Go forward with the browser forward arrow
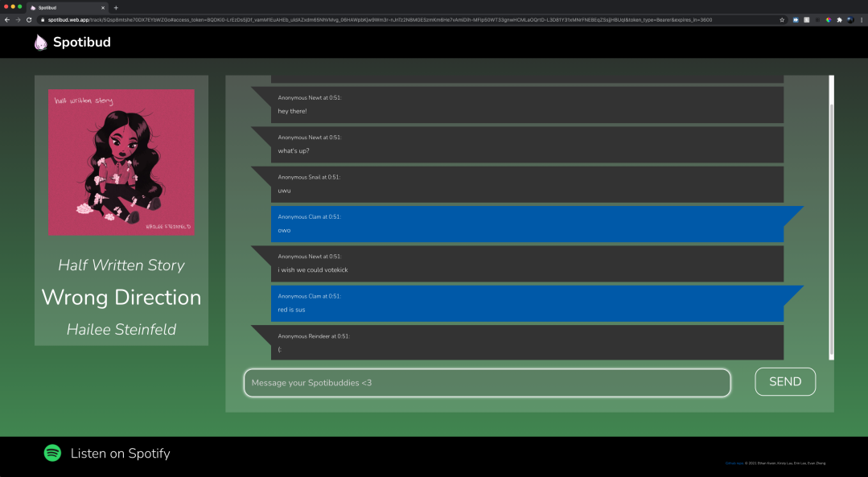 point(18,20)
